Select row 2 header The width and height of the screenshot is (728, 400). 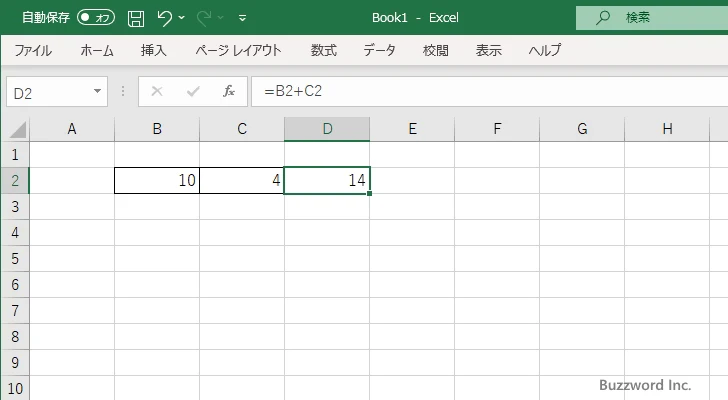point(15,181)
